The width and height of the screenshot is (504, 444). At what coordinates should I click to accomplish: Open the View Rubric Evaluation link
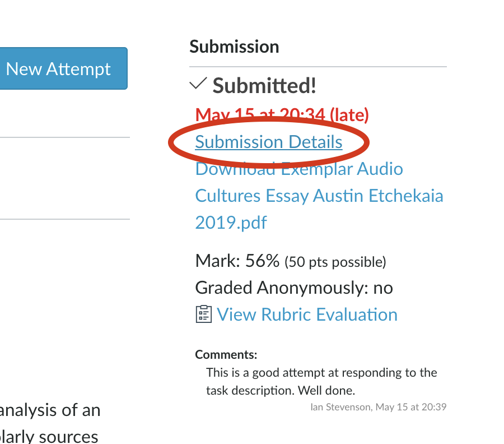click(307, 314)
